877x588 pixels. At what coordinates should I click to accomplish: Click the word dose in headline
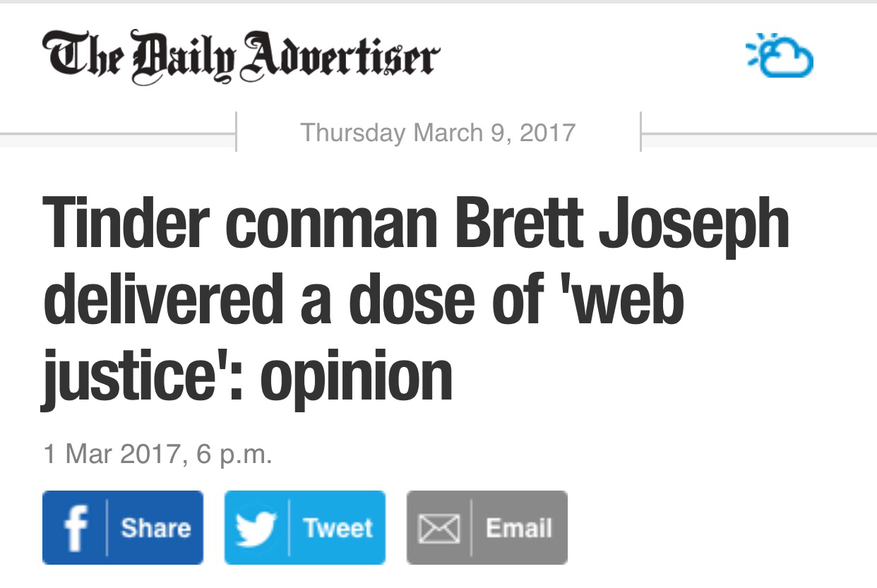[401, 301]
